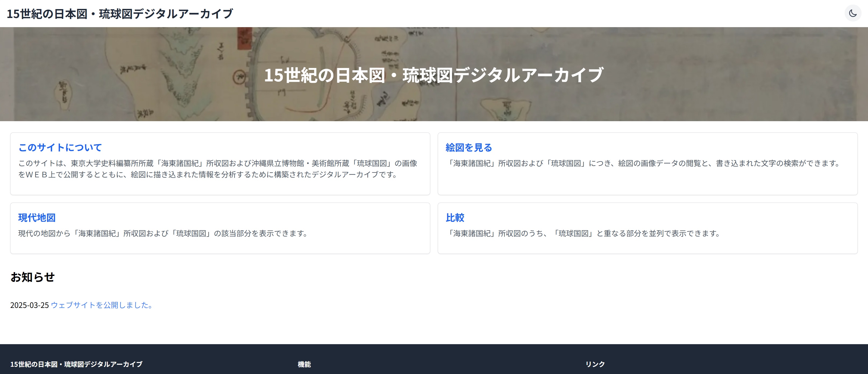Open the このサイトについて link

[60, 148]
